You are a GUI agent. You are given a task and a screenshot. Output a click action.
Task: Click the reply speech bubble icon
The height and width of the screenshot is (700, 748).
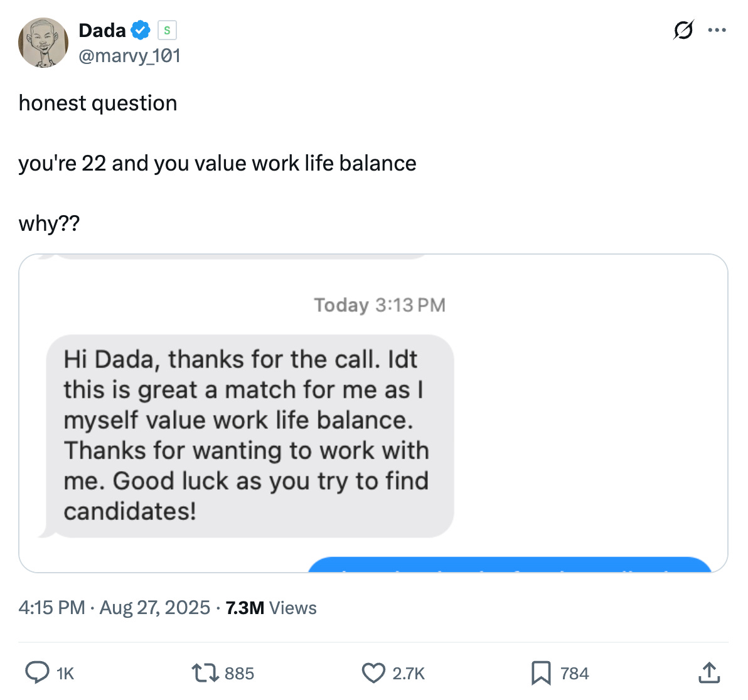click(37, 673)
